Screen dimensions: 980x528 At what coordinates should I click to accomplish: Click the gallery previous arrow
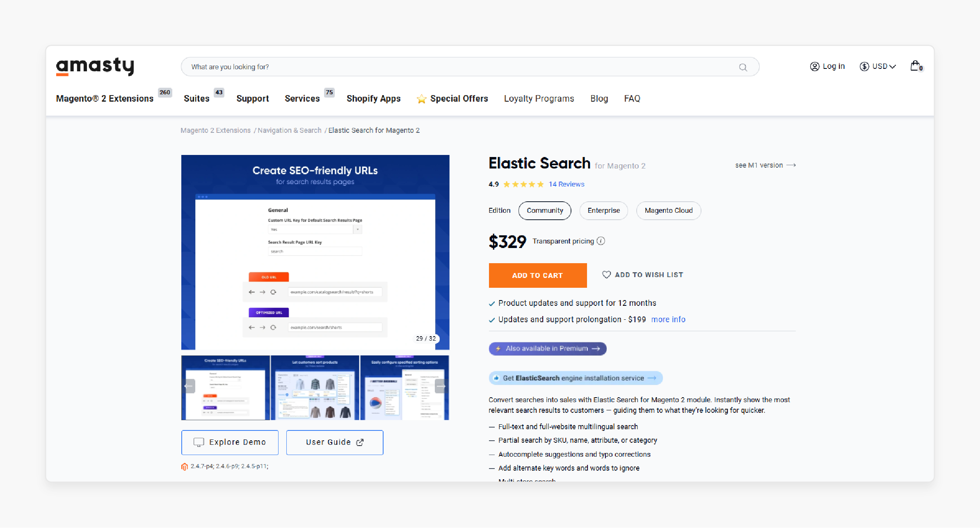click(x=189, y=386)
